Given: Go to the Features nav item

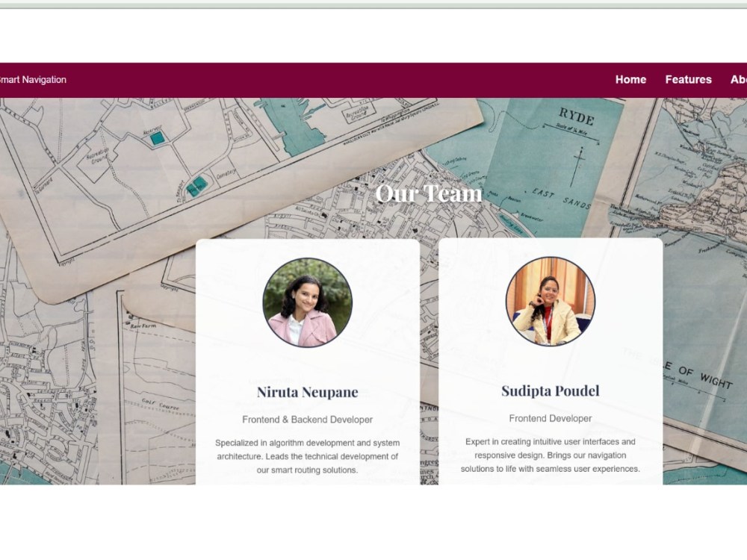Looking at the screenshot, I should point(688,80).
